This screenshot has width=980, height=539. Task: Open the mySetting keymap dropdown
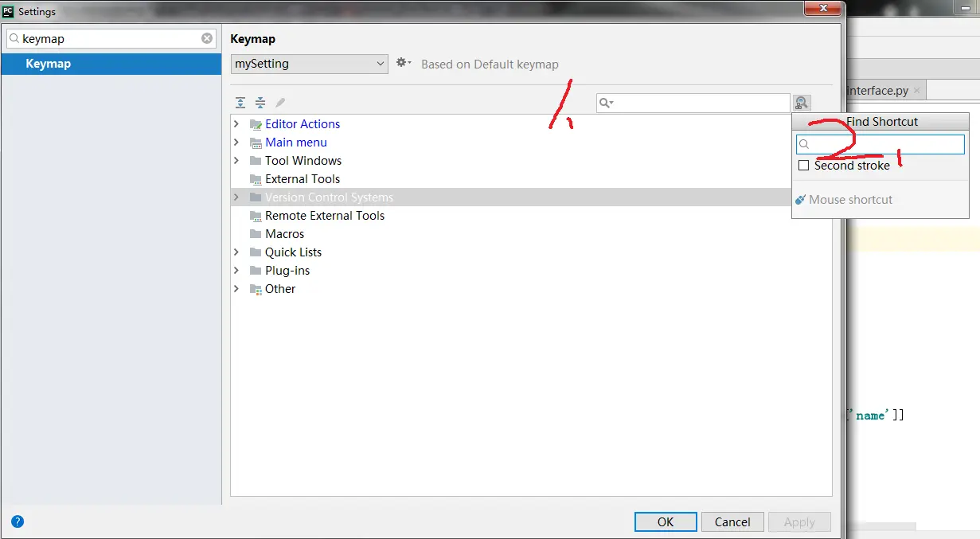pos(310,64)
